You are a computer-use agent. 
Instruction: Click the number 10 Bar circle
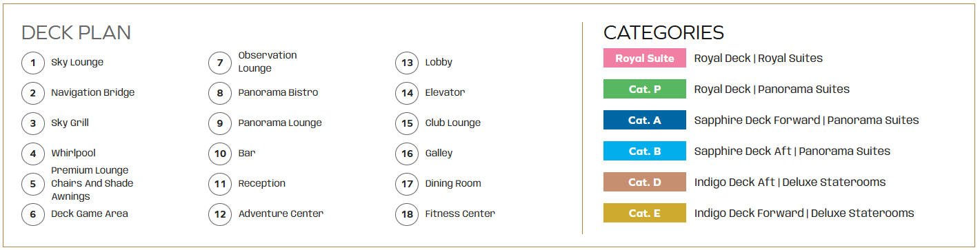(220, 154)
